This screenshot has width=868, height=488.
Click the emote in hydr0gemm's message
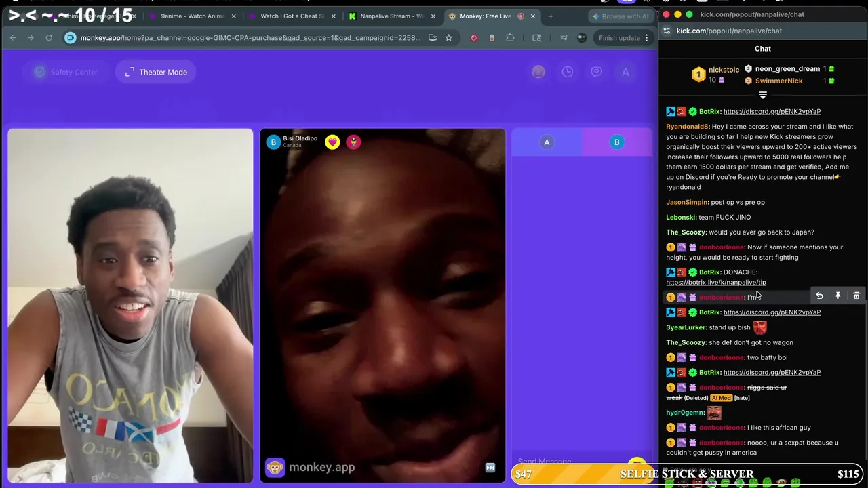[x=714, y=412]
